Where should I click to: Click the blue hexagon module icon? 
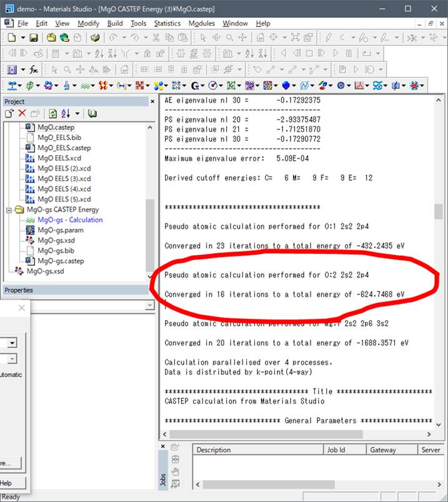[x=286, y=86]
